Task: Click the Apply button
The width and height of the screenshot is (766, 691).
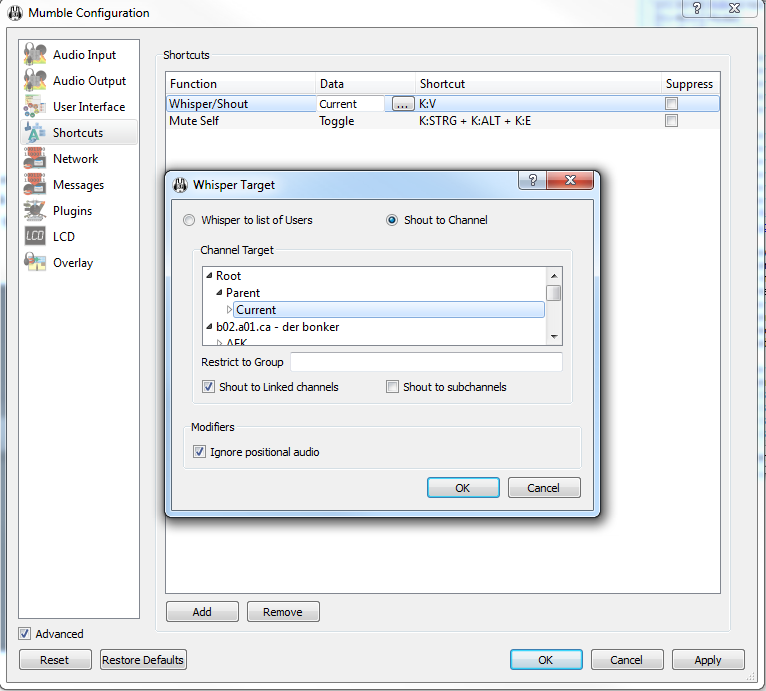Action: click(708, 660)
